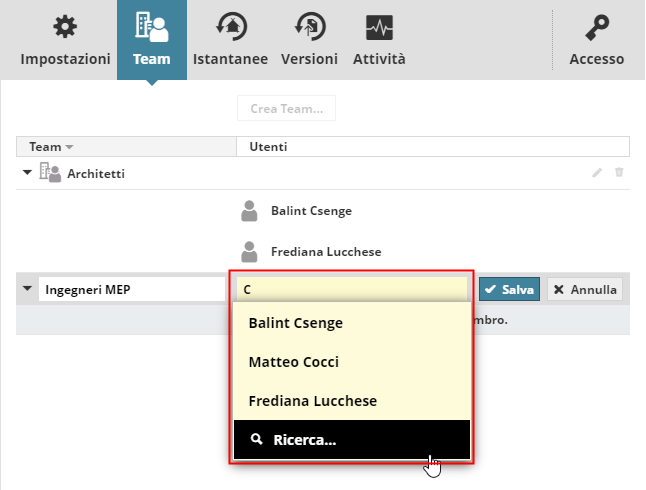This screenshot has height=490, width=646.
Task: Delete the Architetti team with trash icon
Action: (619, 173)
